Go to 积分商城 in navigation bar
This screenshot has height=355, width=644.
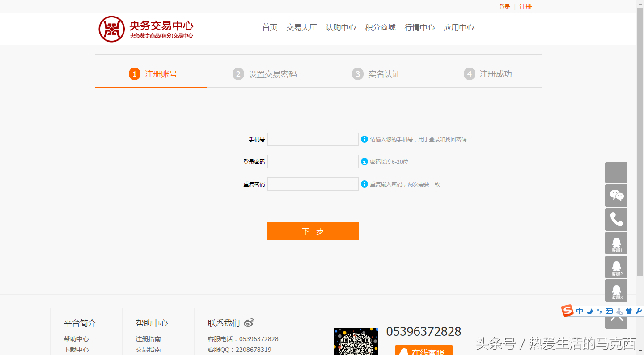380,27
